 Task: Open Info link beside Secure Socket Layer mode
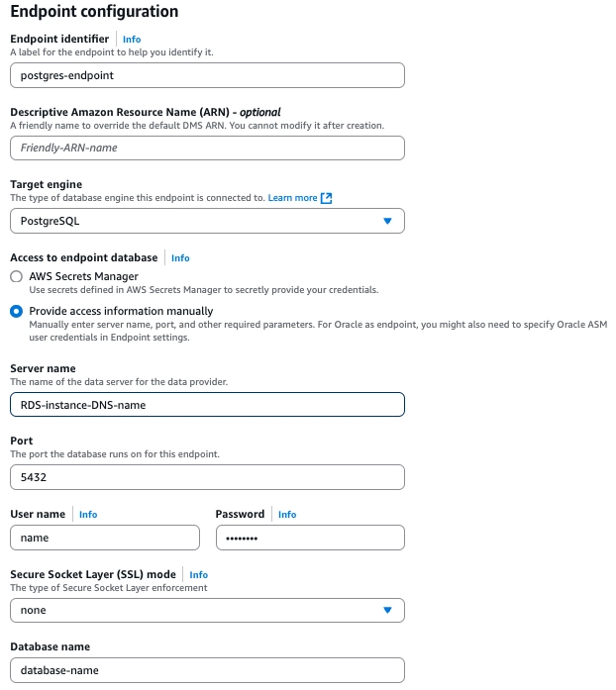(x=199, y=575)
